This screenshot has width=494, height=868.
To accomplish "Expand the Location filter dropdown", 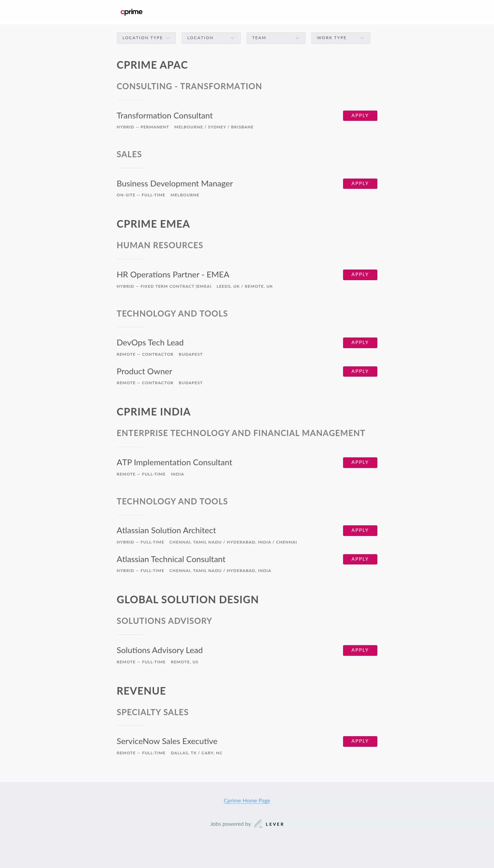I will [211, 38].
